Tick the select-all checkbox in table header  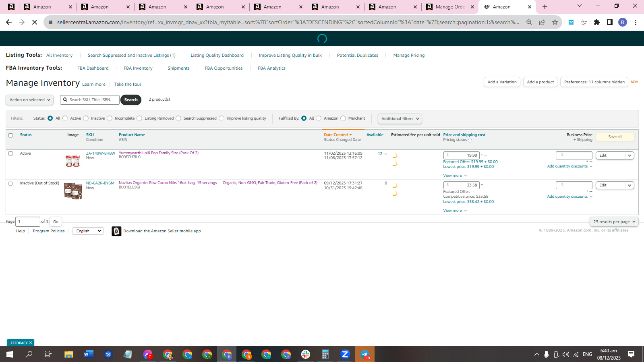point(11,135)
